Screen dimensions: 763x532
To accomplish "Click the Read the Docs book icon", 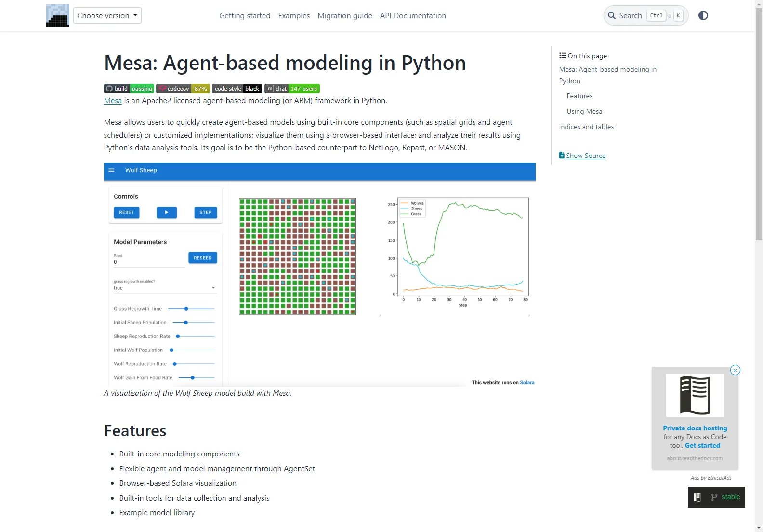I will click(697, 497).
